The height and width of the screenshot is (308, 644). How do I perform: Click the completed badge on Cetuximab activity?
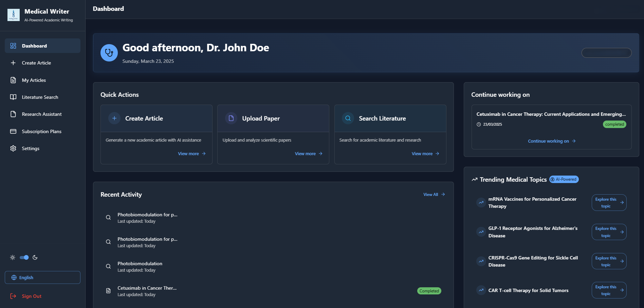429,291
